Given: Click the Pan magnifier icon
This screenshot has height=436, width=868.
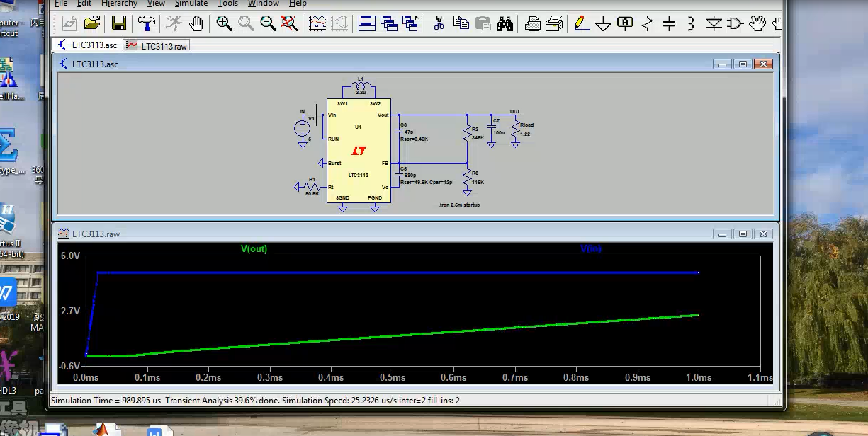Looking at the screenshot, I should click(246, 23).
